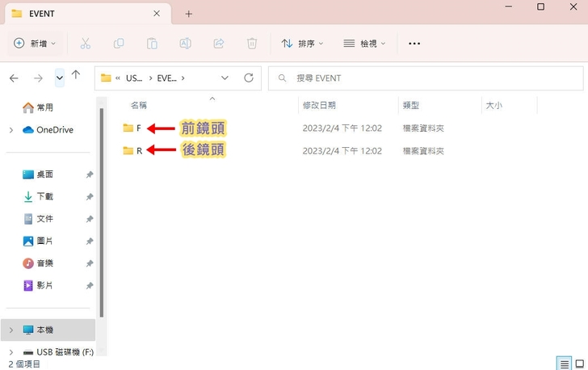Screen dimensions: 588x370
Task: Open the 新增 new item menu
Action: coord(36,44)
